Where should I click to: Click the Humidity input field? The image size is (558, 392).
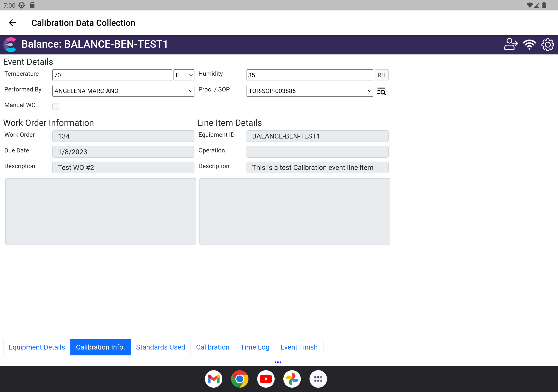click(x=310, y=75)
